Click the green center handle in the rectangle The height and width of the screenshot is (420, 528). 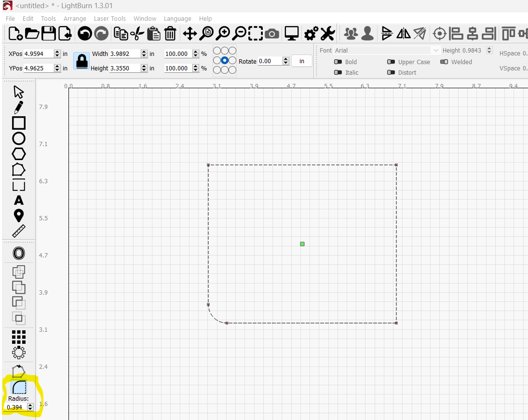point(302,244)
